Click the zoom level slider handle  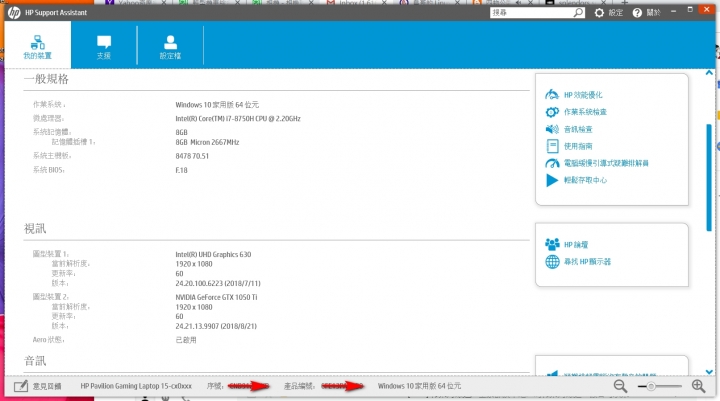[x=651, y=386]
